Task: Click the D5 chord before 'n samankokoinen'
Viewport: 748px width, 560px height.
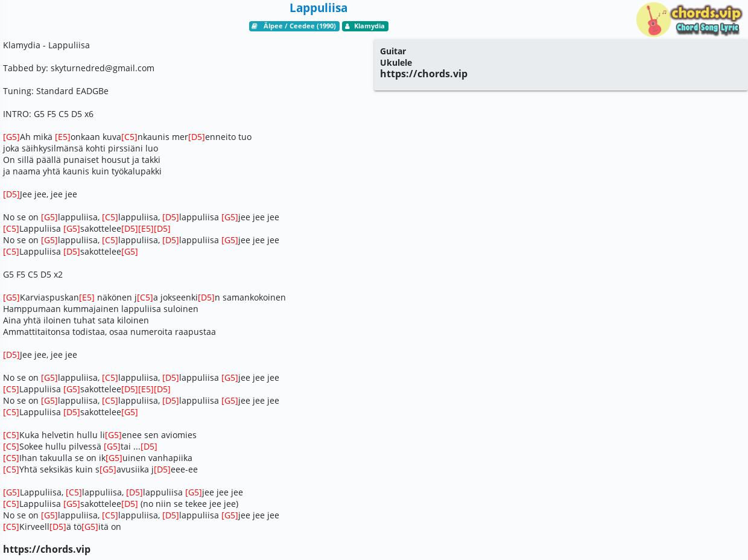Action: [206, 297]
